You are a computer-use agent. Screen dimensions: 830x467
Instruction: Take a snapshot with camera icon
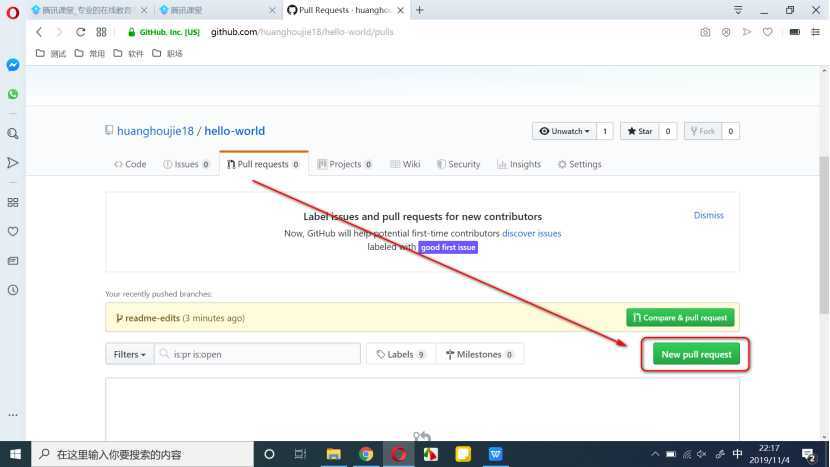tap(705, 32)
